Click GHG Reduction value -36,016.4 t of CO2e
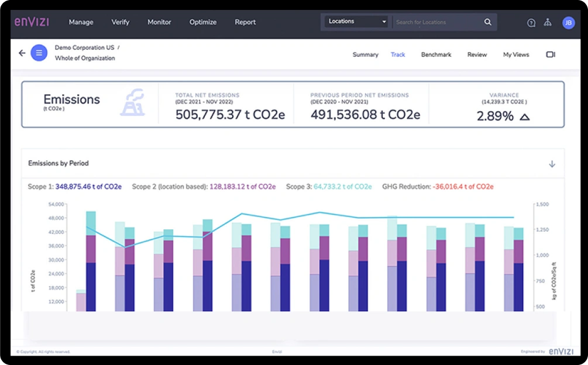This screenshot has width=588, height=365. point(463,187)
